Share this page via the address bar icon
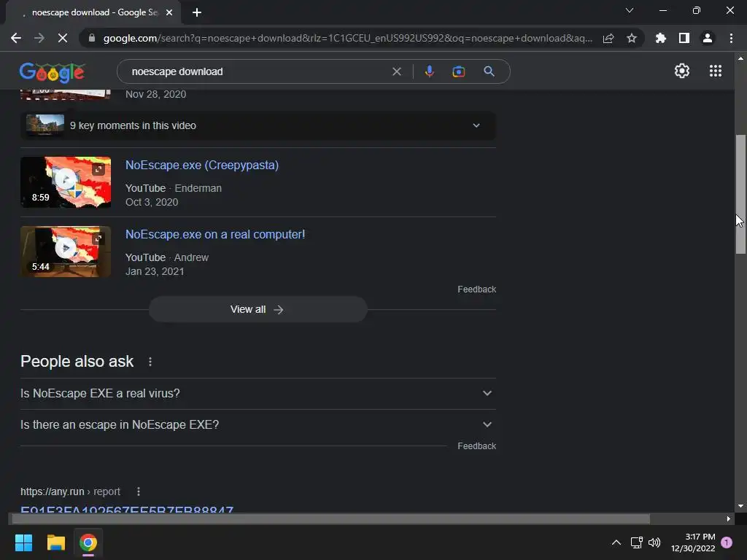747x560 pixels. tap(608, 38)
